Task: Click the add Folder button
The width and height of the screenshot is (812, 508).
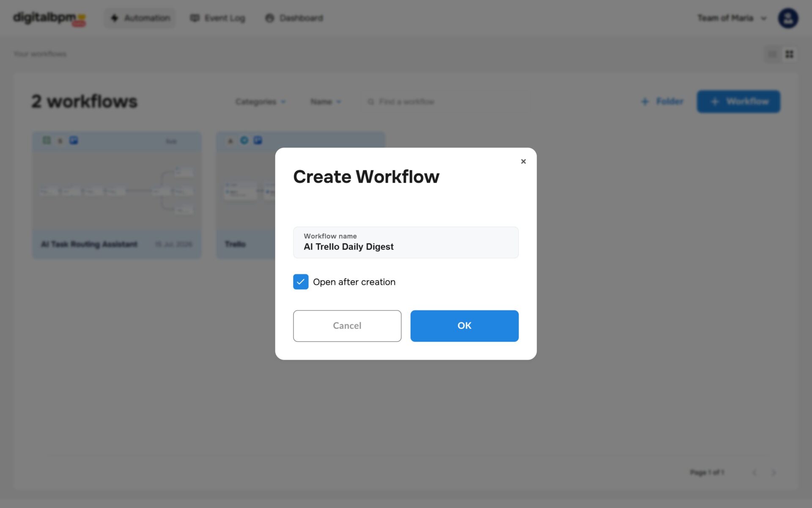Action: click(x=662, y=102)
